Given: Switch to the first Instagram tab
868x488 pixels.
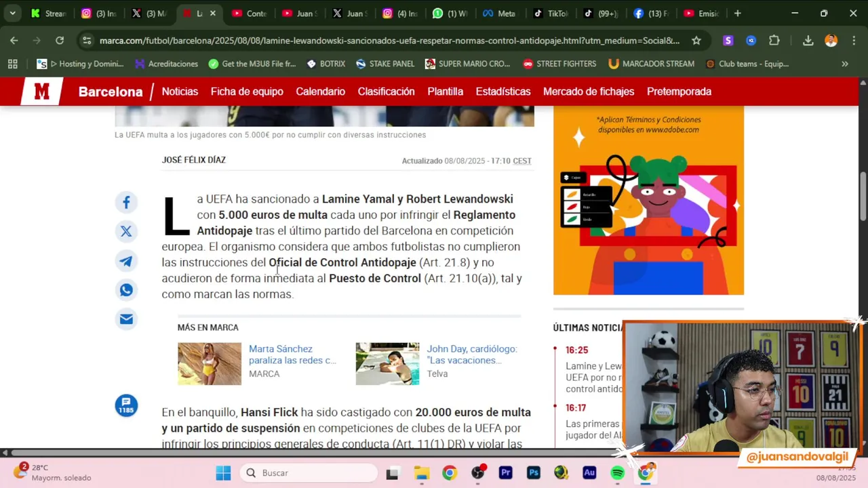Looking at the screenshot, I should pyautogui.click(x=98, y=14).
